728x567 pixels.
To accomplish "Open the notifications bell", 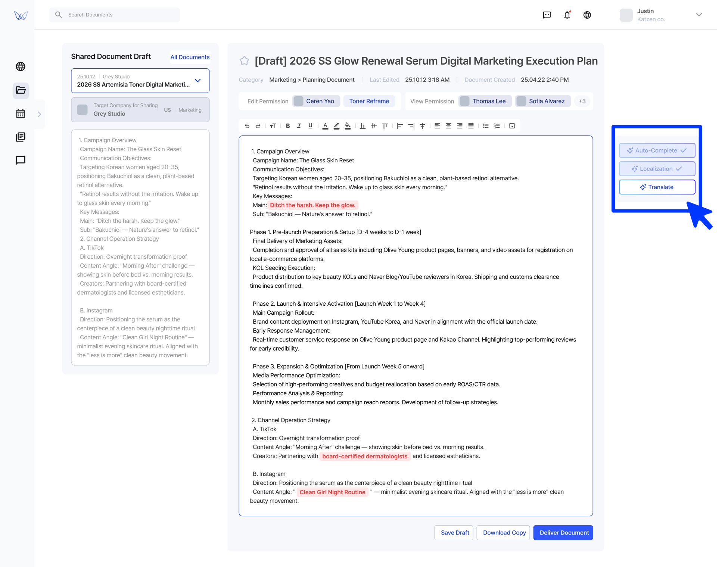I will pos(567,15).
